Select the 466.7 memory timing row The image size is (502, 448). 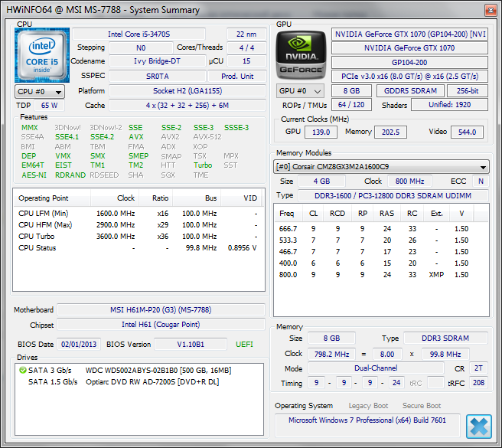pos(381,252)
